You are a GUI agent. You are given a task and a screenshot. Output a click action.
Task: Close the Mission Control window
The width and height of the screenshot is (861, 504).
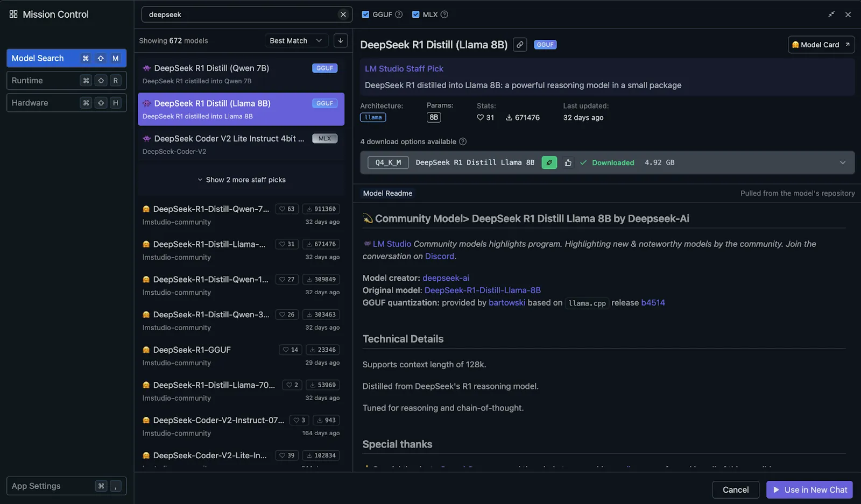click(848, 15)
